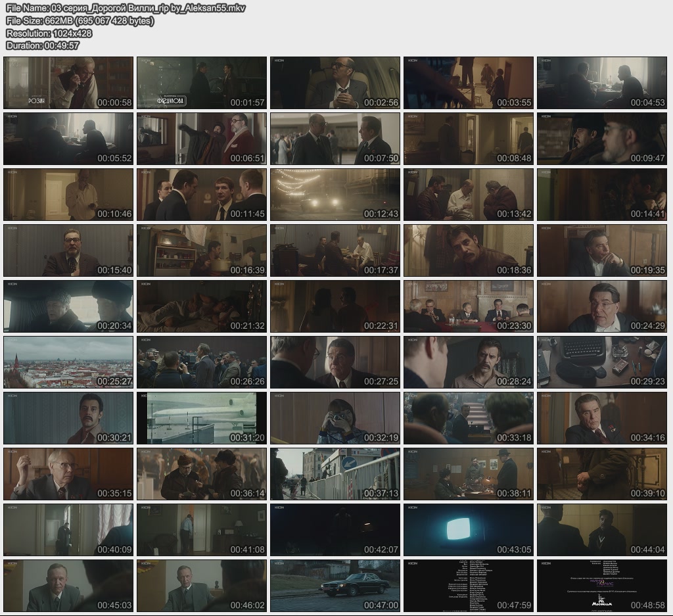
Task: Click the street barrier thumbnail at 00:37:13
Action: coord(335,474)
